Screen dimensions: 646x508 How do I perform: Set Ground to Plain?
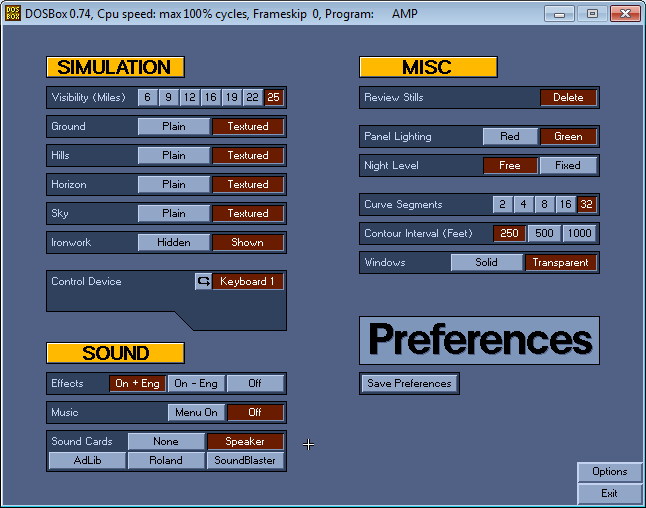[174, 127]
